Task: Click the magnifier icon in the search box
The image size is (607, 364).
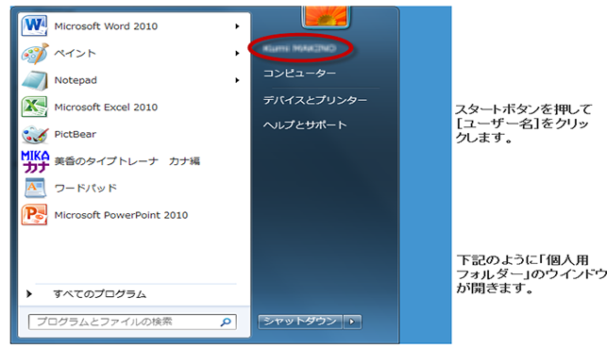Action: pos(226,322)
